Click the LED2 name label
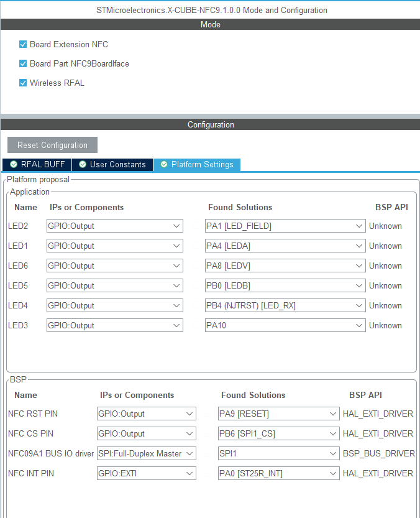The width and height of the screenshot is (420, 518). pos(18,226)
